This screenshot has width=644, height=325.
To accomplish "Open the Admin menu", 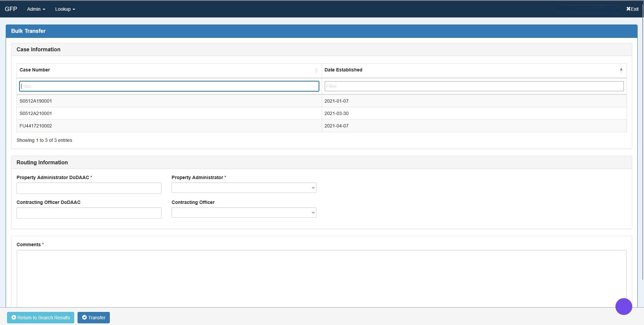I will [x=34, y=9].
